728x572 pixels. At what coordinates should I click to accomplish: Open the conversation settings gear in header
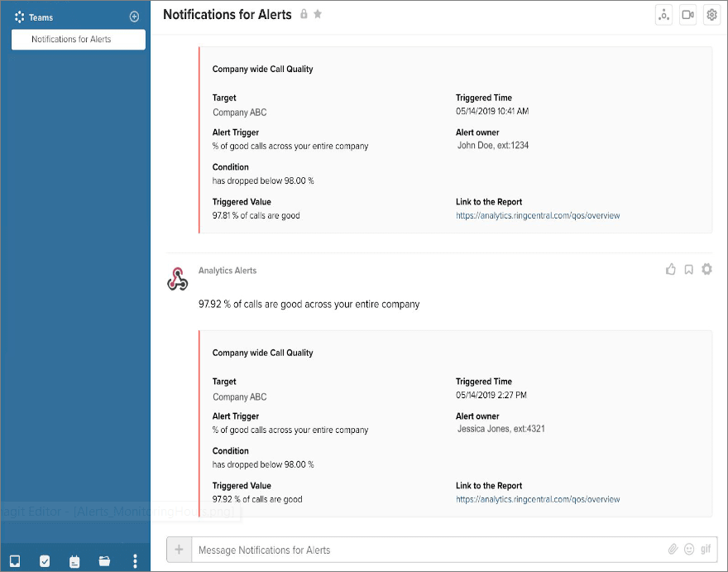[x=711, y=14]
